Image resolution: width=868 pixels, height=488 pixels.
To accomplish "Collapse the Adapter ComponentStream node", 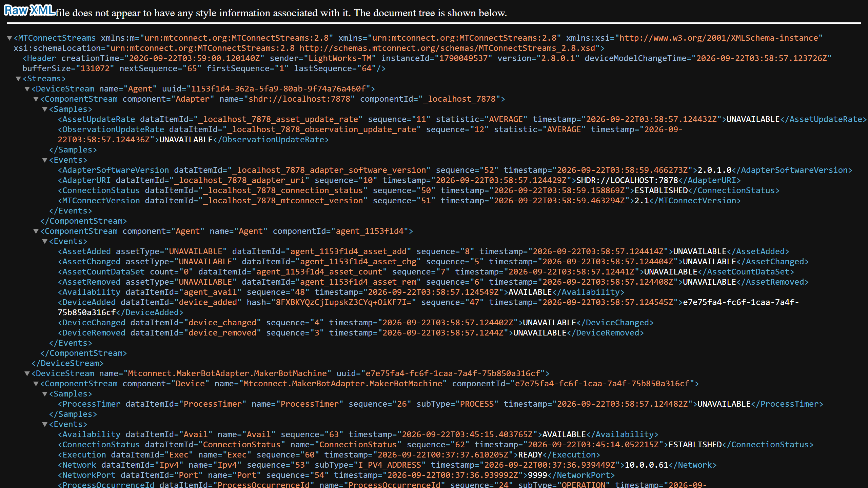I will pos(36,99).
